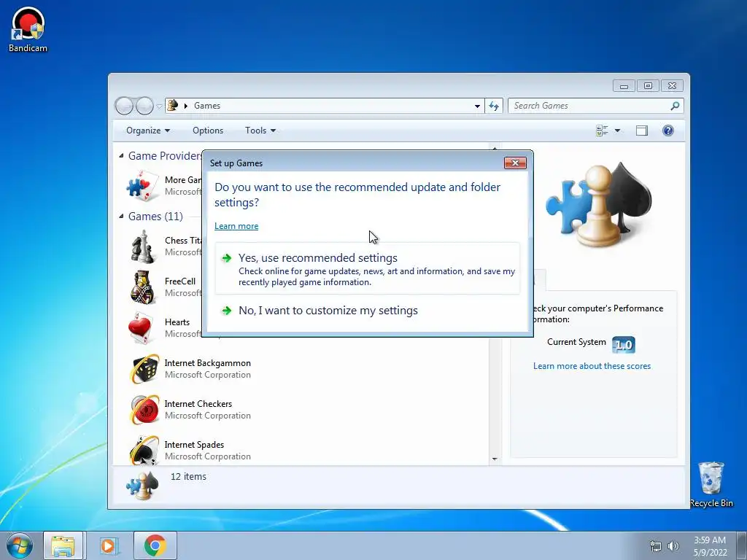This screenshot has width=747, height=560.
Task: Choose No, I want to customize settings
Action: (368, 311)
